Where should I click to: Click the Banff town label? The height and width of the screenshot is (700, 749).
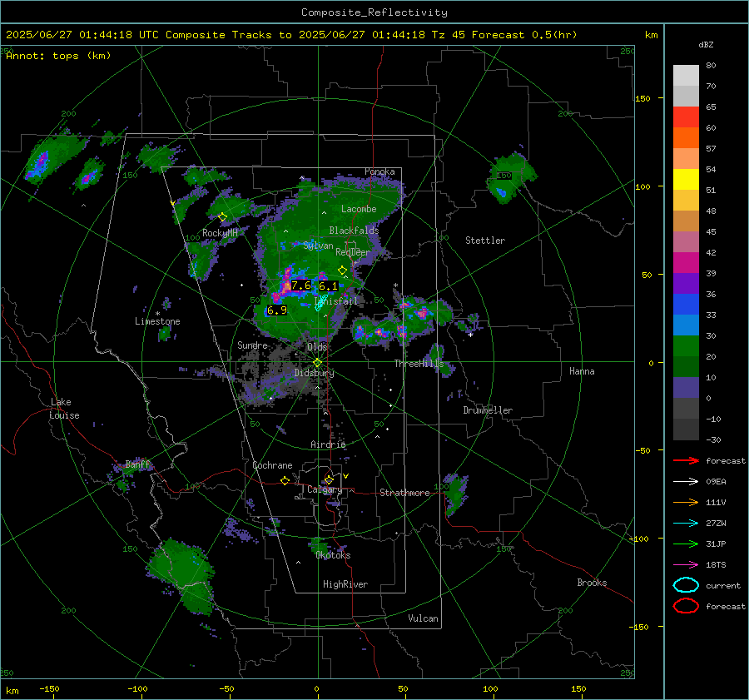point(137,464)
